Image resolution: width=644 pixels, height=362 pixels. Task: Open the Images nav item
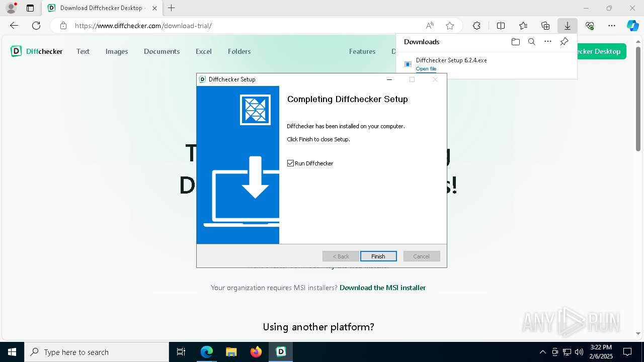coord(117,51)
